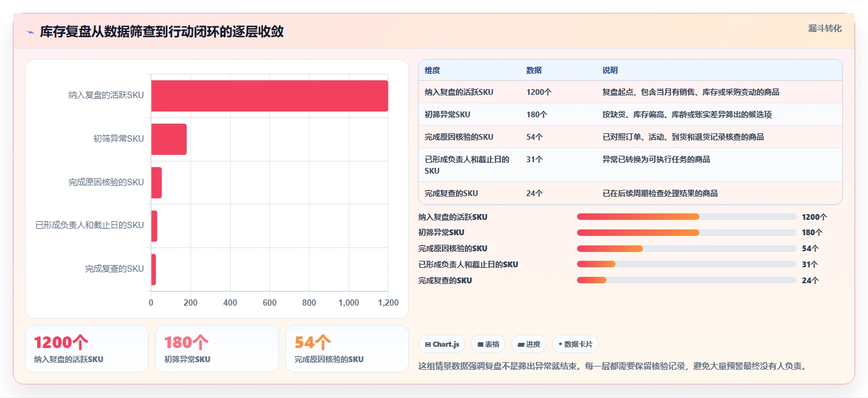Click the 纳入复盘的活跃SKU progress bar showing 1200个
The image size is (868, 398).
pyautogui.click(x=687, y=217)
